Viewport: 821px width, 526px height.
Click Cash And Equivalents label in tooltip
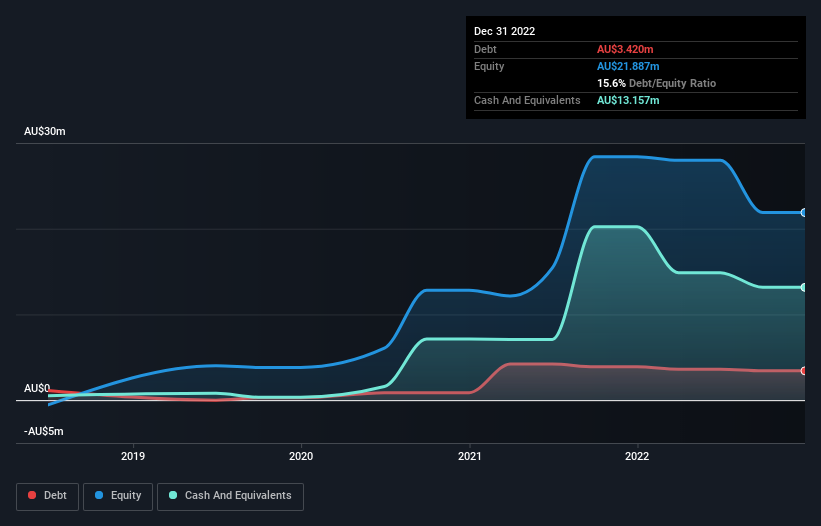pyautogui.click(x=527, y=100)
